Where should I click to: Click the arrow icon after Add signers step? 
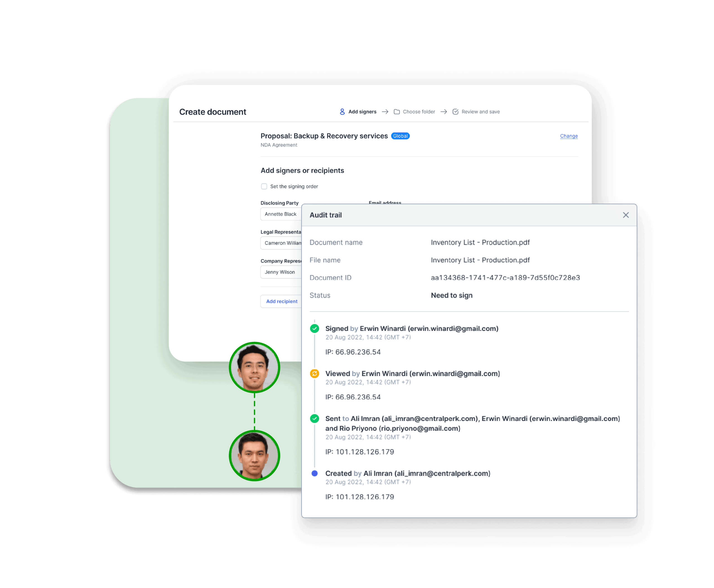coord(385,112)
